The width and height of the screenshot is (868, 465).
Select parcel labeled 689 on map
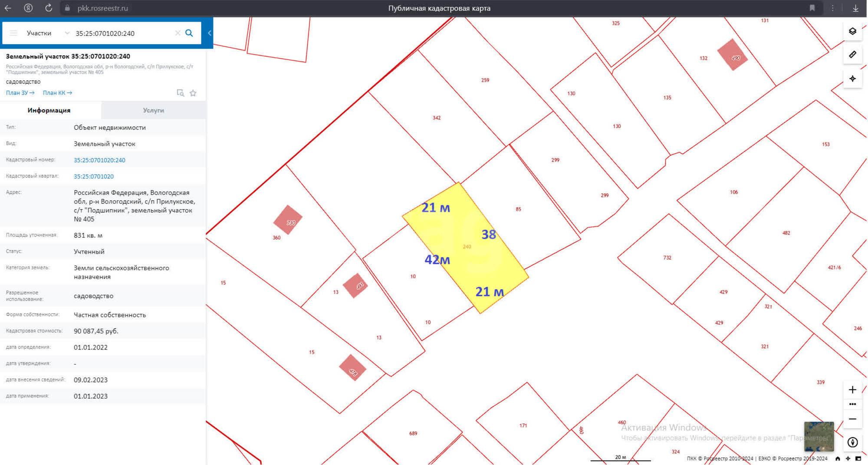413,433
